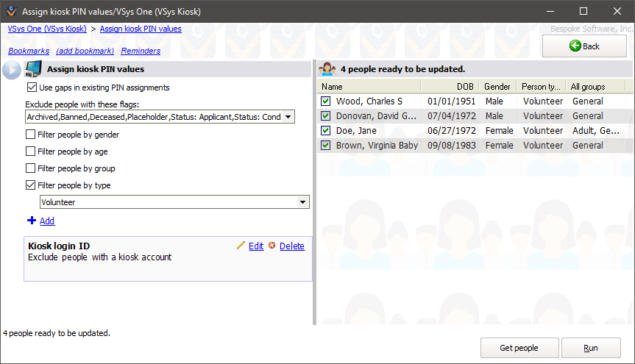Open the Bookmarks link

click(29, 51)
